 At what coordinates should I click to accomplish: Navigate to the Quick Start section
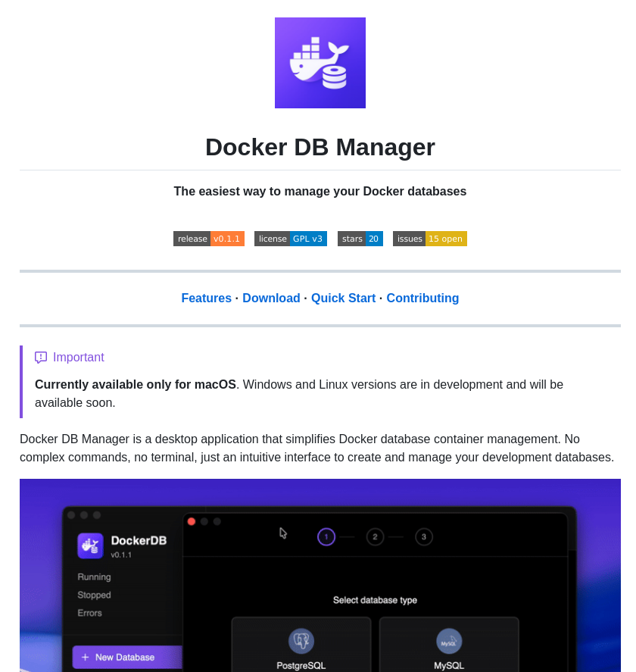(x=343, y=298)
